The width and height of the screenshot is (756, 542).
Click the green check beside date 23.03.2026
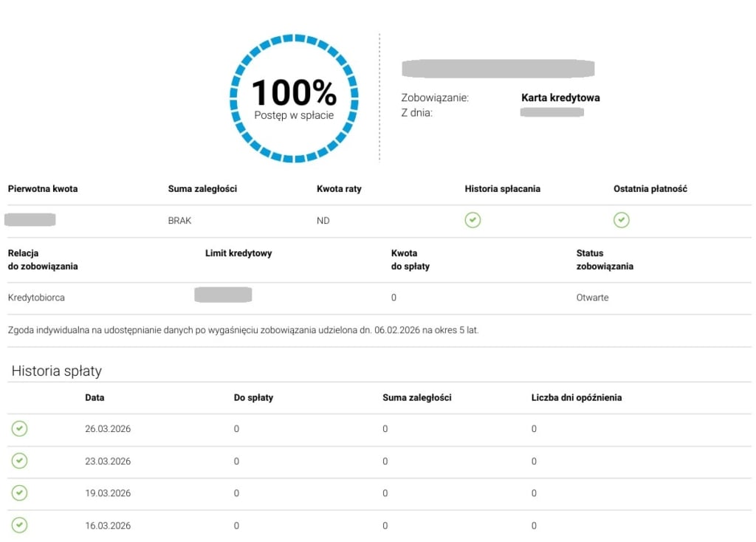[19, 462]
